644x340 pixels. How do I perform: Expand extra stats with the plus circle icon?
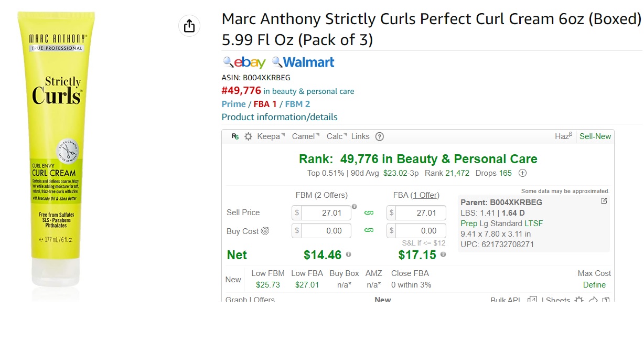(522, 173)
